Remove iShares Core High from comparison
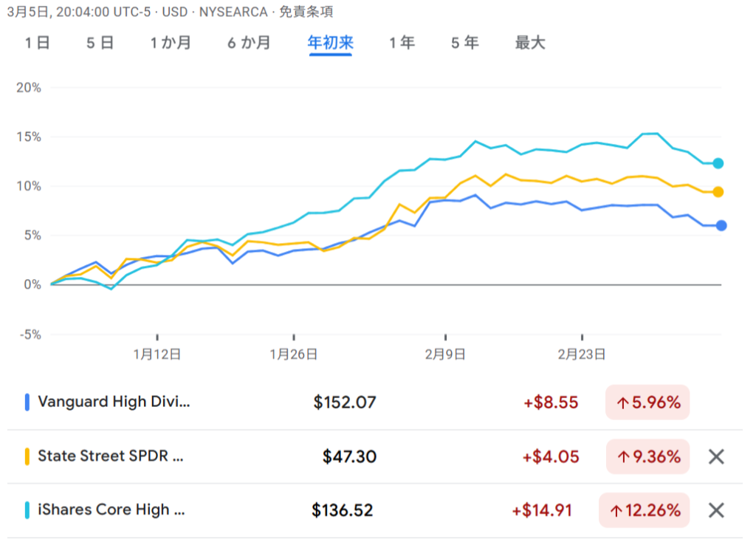 click(715, 510)
